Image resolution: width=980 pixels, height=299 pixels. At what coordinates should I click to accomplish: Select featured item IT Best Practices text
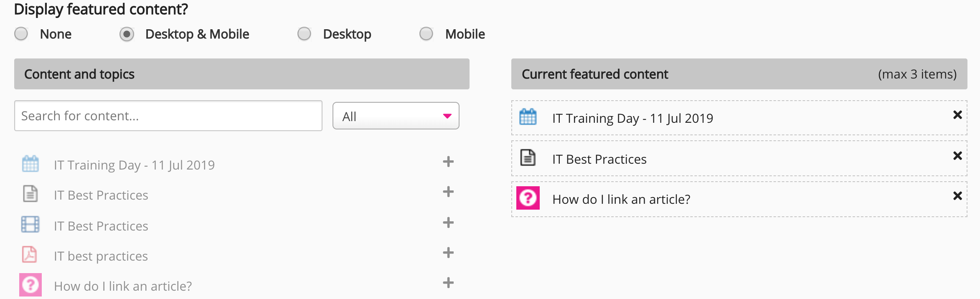(599, 159)
